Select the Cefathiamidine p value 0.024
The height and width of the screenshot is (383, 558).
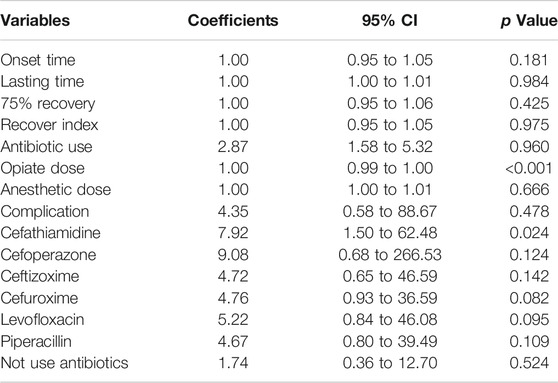529,233
